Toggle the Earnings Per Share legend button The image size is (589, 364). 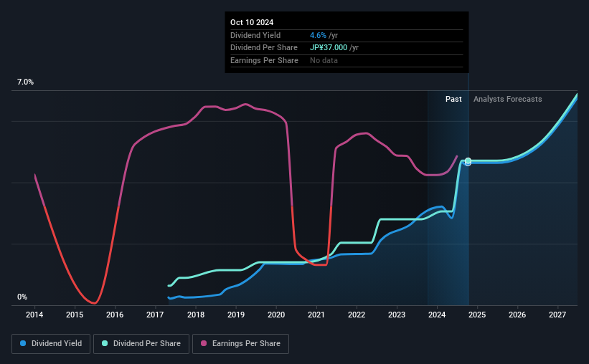click(240, 344)
